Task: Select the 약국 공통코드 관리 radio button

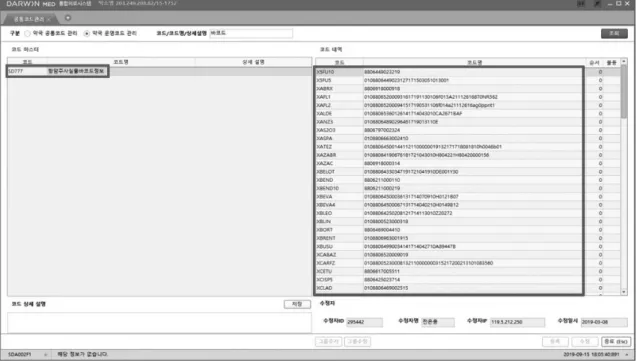Action: click(x=28, y=34)
